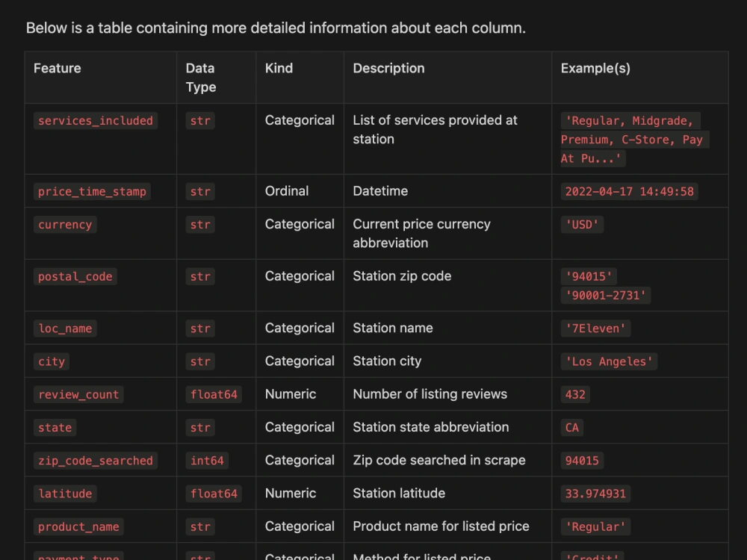Click 'Station zip code' description
Image resolution: width=747 pixels, height=560 pixels.
click(x=402, y=276)
